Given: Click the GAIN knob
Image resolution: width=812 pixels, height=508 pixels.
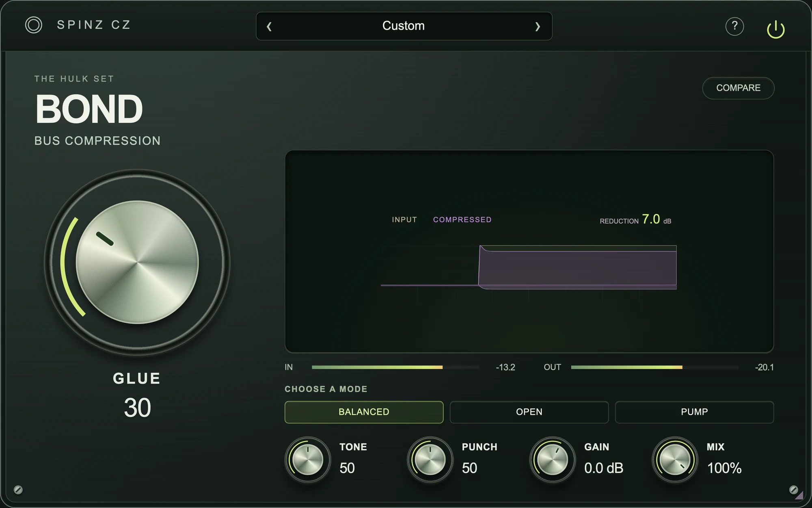Looking at the screenshot, I should pyautogui.click(x=553, y=460).
